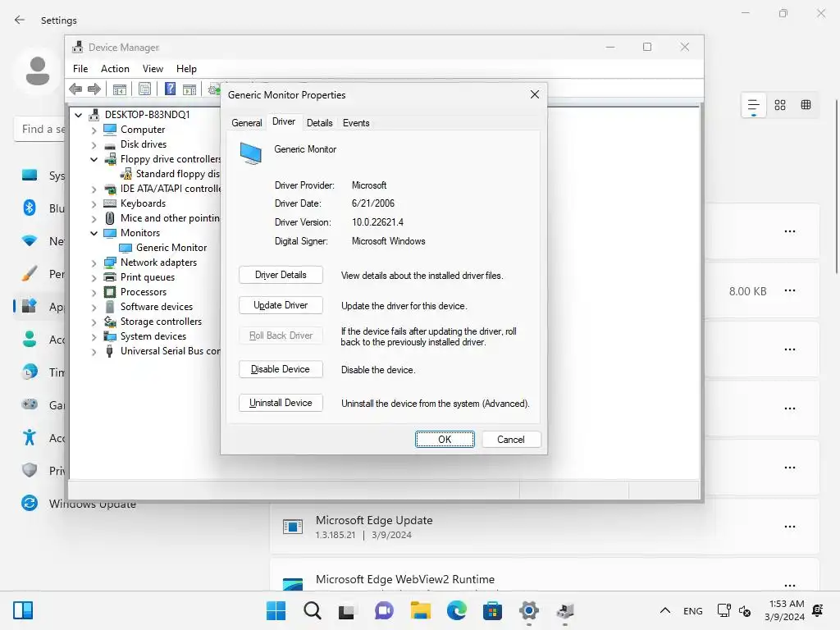Open the Windows Start button
The width and height of the screenshot is (840, 630).
tap(276, 610)
